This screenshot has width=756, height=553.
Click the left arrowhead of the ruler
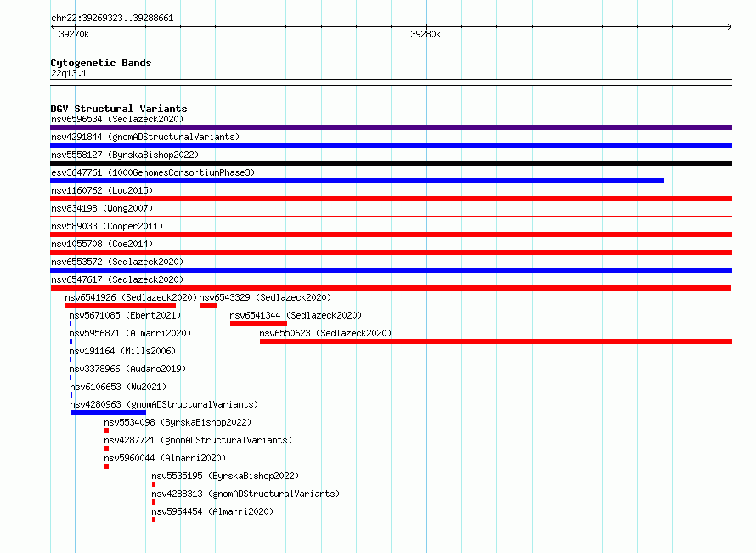[x=53, y=26]
